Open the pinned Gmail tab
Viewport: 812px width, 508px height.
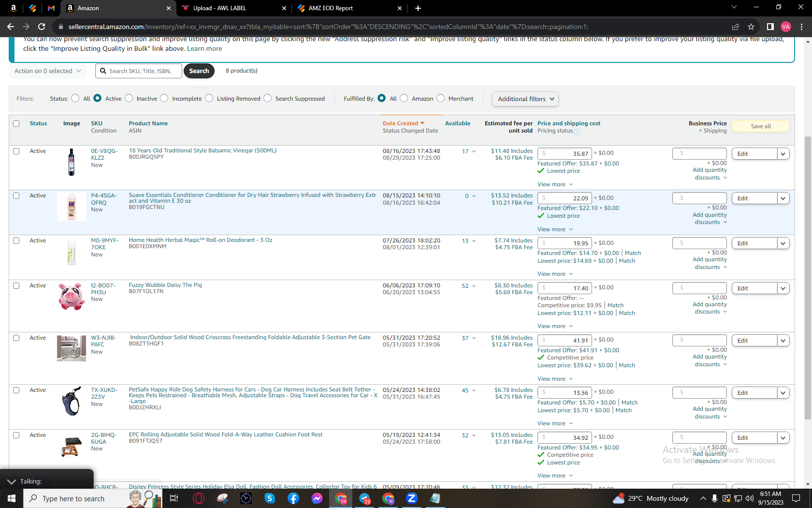tap(51, 8)
